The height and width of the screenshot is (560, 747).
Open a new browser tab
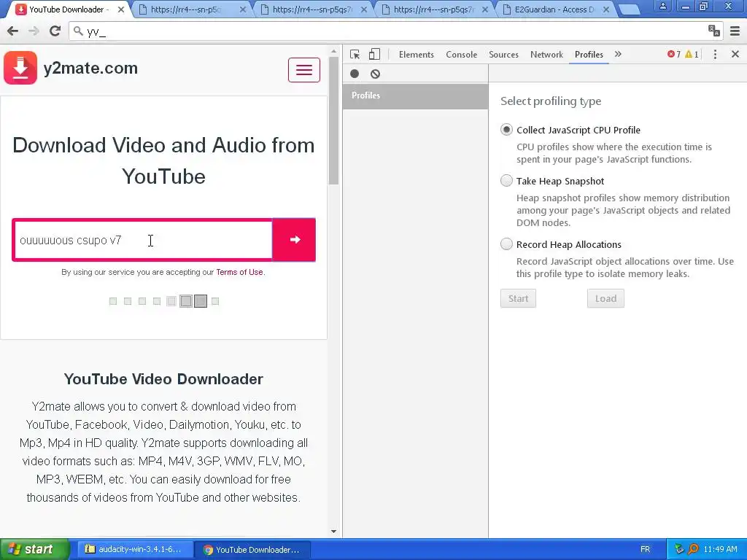(x=629, y=9)
